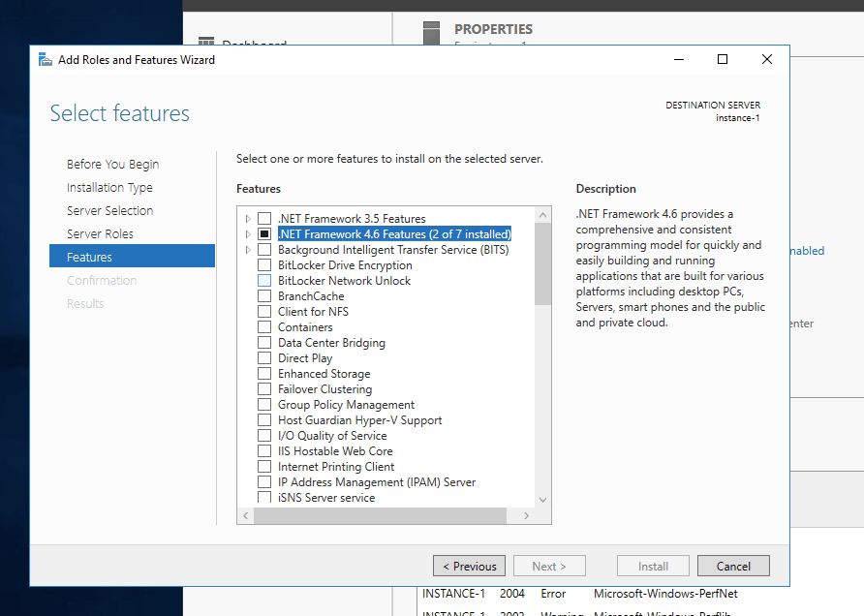Click the Previous button
This screenshot has width=864, height=616.
(x=469, y=566)
